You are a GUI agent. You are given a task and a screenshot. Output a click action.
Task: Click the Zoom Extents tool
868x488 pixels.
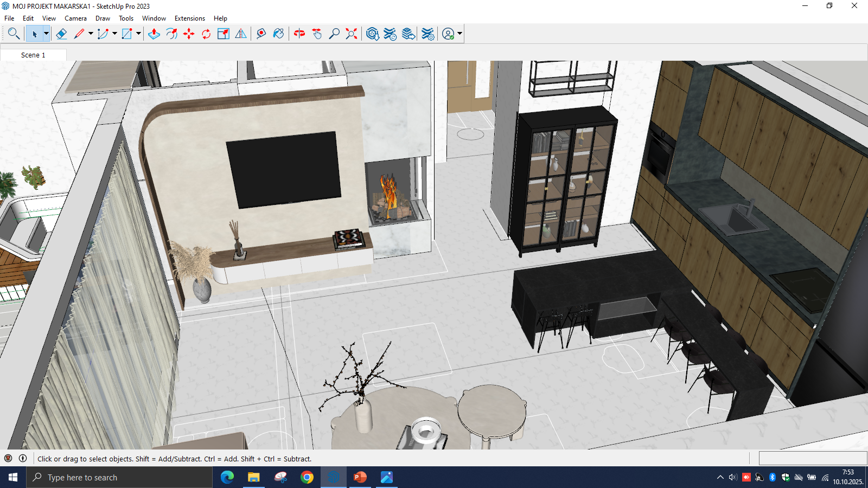352,34
